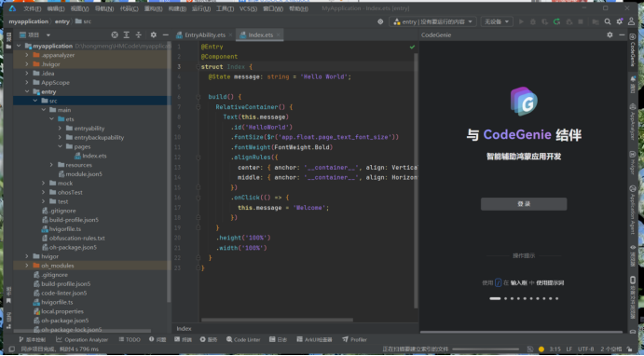The image size is (644, 356).
Task: Open the 日志 log tool window
Action: 278,339
